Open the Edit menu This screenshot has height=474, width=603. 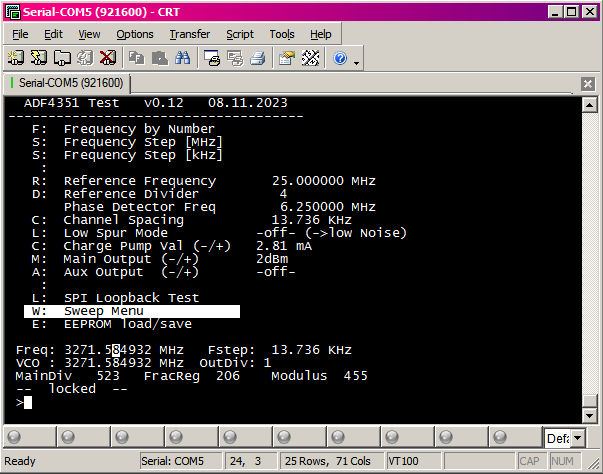tap(53, 34)
